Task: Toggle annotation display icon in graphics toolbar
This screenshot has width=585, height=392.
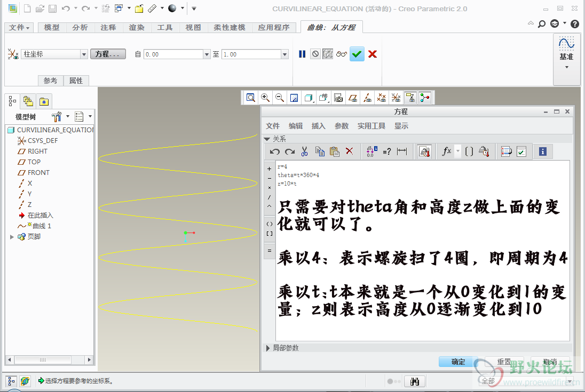Action: [410, 98]
